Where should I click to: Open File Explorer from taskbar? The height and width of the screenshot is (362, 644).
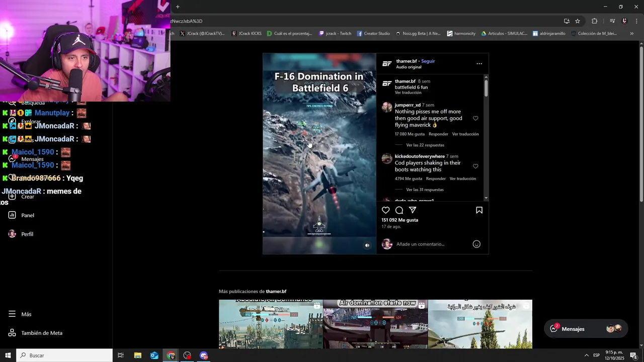[137, 355]
